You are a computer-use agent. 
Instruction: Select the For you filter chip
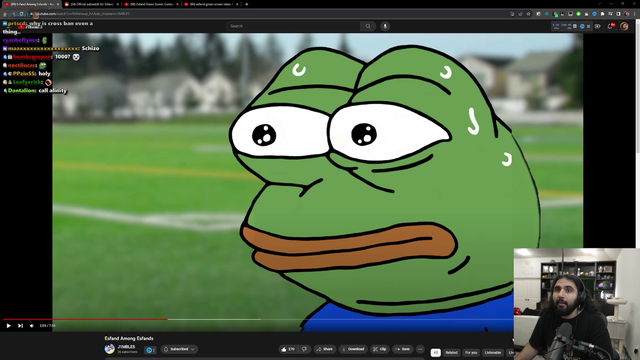(471, 352)
